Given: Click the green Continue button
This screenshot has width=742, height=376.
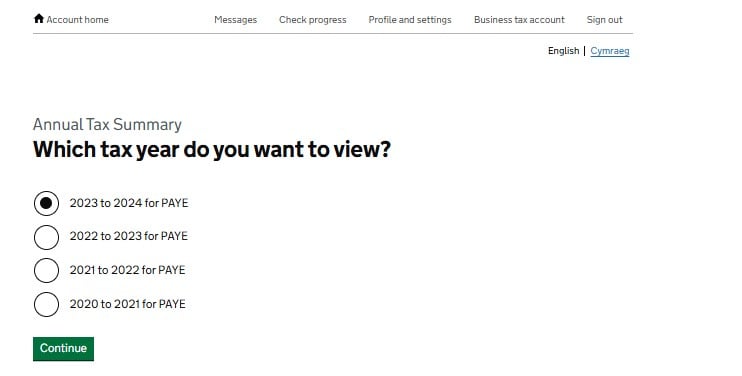Looking at the screenshot, I should pos(63,349).
